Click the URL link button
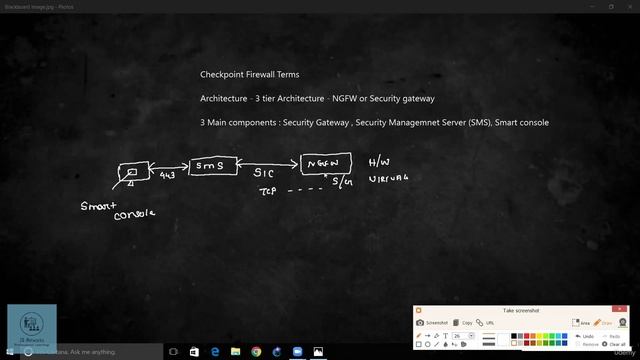The image size is (640, 360). point(485,322)
